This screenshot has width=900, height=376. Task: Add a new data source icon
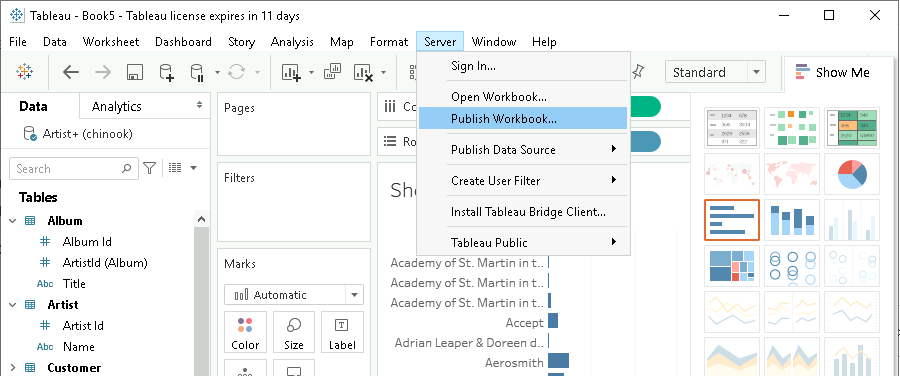(x=166, y=72)
